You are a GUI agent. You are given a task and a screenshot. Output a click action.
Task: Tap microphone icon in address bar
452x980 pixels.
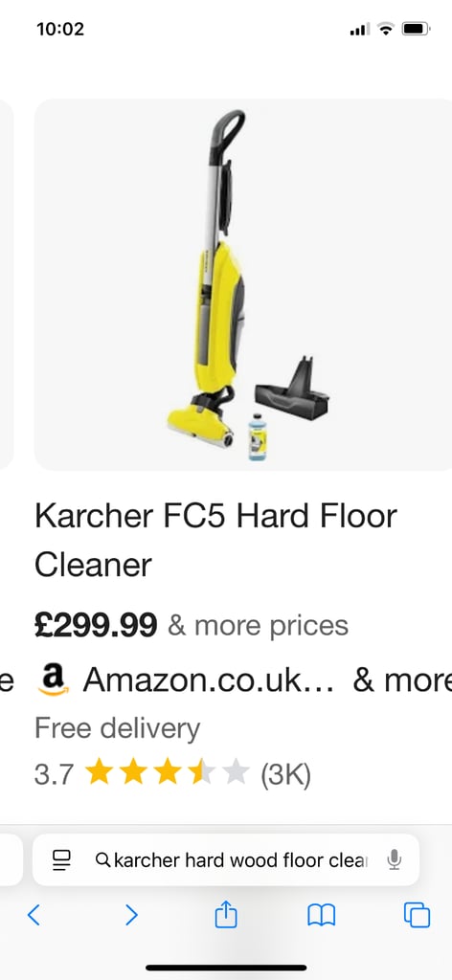click(394, 860)
